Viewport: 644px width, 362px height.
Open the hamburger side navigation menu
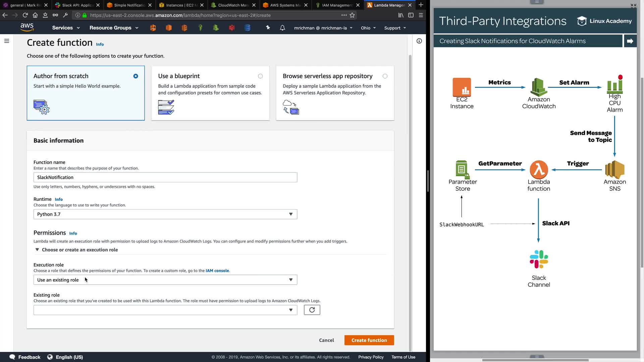(x=7, y=41)
